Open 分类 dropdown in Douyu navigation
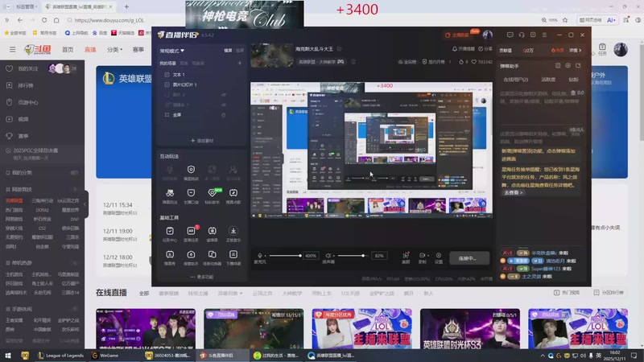This screenshot has height=362, width=644. click(x=114, y=49)
